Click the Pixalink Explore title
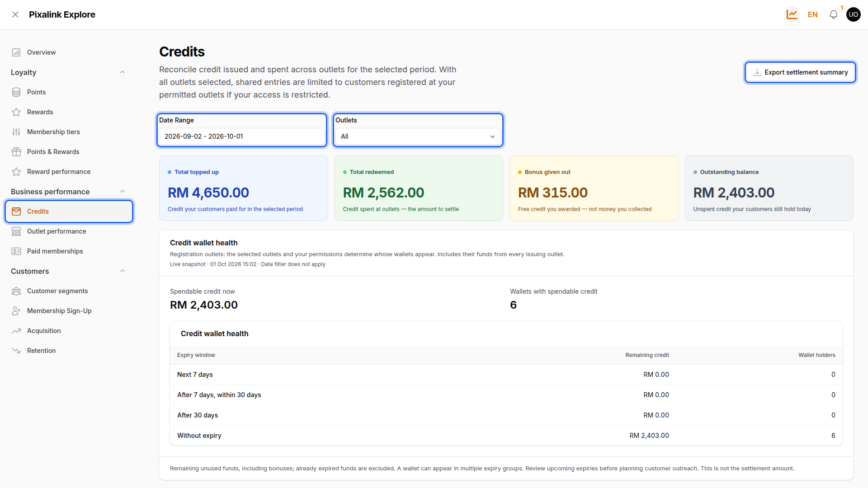 (62, 14)
